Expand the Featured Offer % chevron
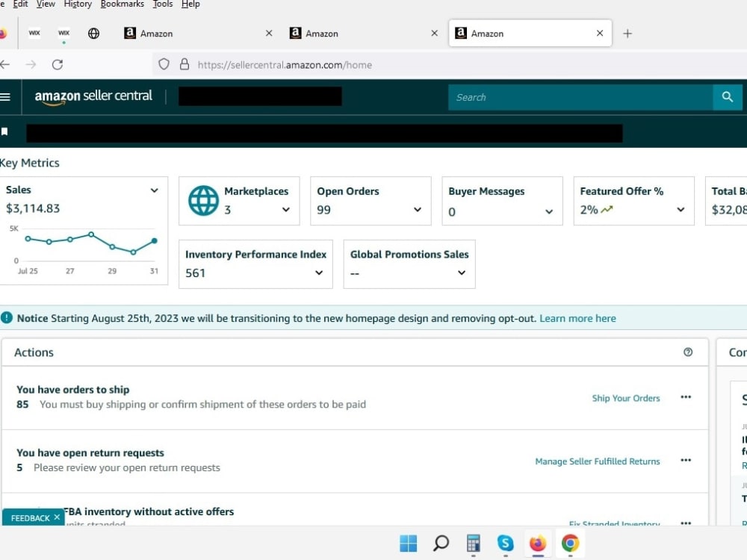This screenshot has height=560, width=747. [681, 210]
